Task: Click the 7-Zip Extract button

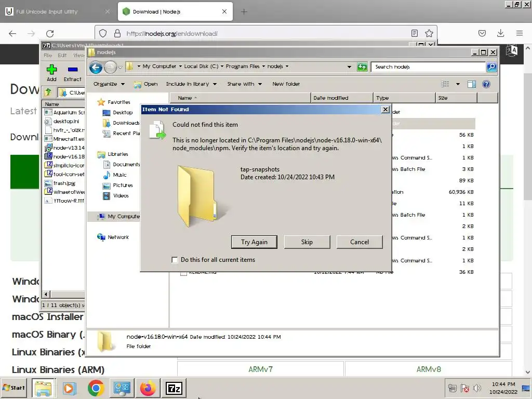Action: (73, 73)
